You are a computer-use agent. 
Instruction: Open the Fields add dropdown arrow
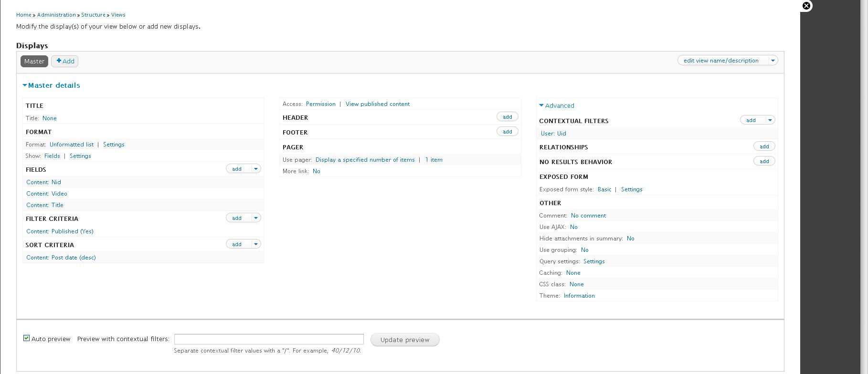coord(256,169)
